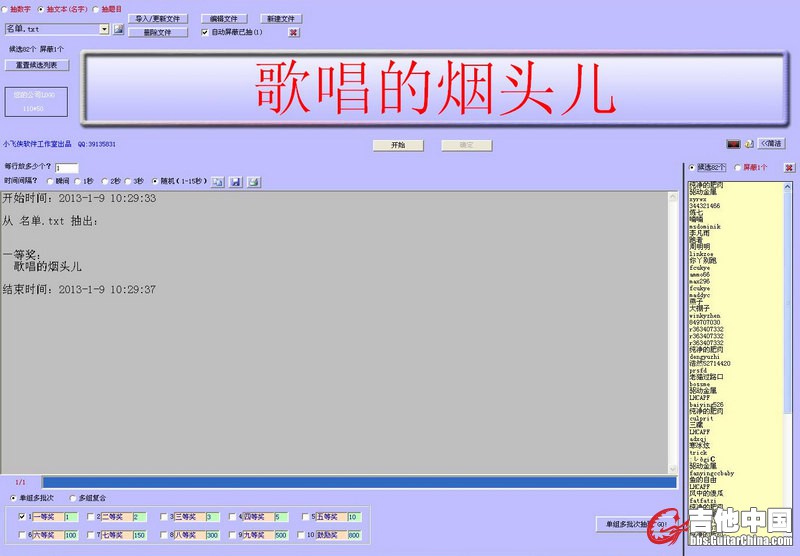Screen dimensions: 800x556
Task: Select 2秒 time interval option
Action: click(x=105, y=181)
